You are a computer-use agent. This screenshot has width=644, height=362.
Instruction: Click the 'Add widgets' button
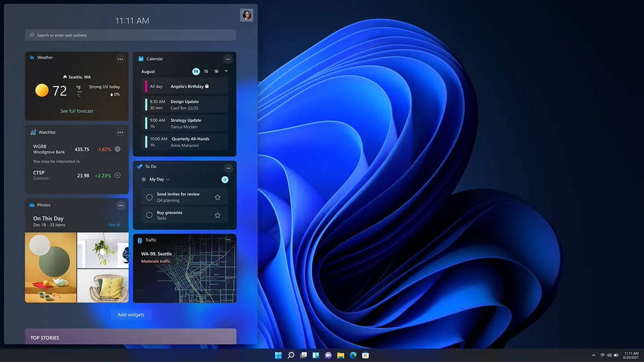tap(130, 315)
